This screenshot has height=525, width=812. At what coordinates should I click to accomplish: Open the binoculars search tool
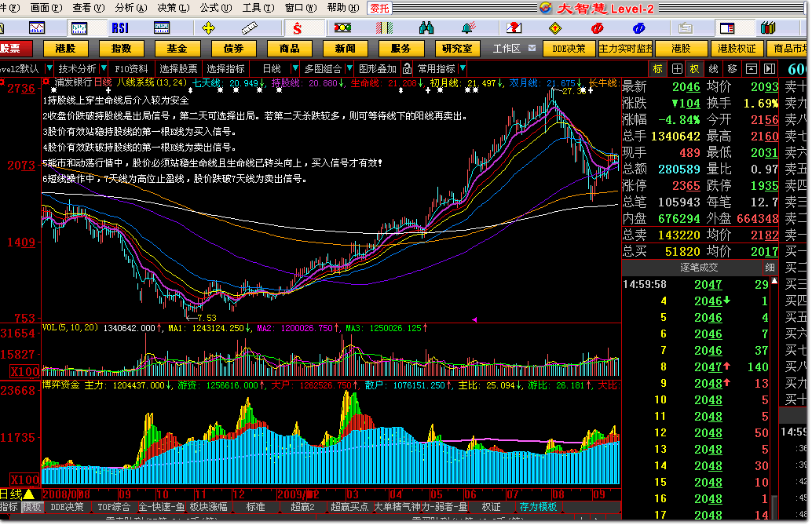[426, 28]
